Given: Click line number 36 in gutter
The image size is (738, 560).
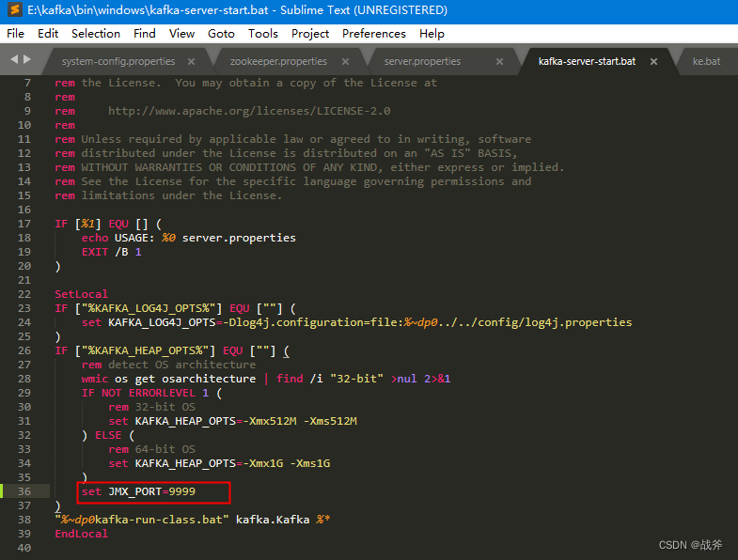Looking at the screenshot, I should tap(24, 491).
